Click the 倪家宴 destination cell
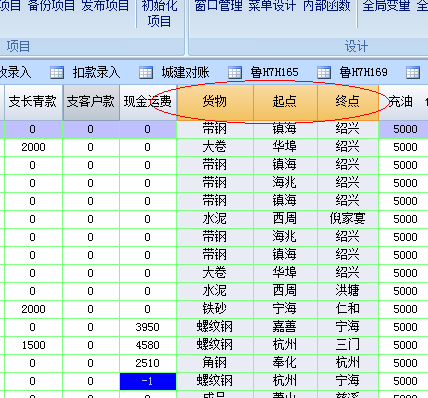The width and height of the screenshot is (428, 398). coord(348,219)
